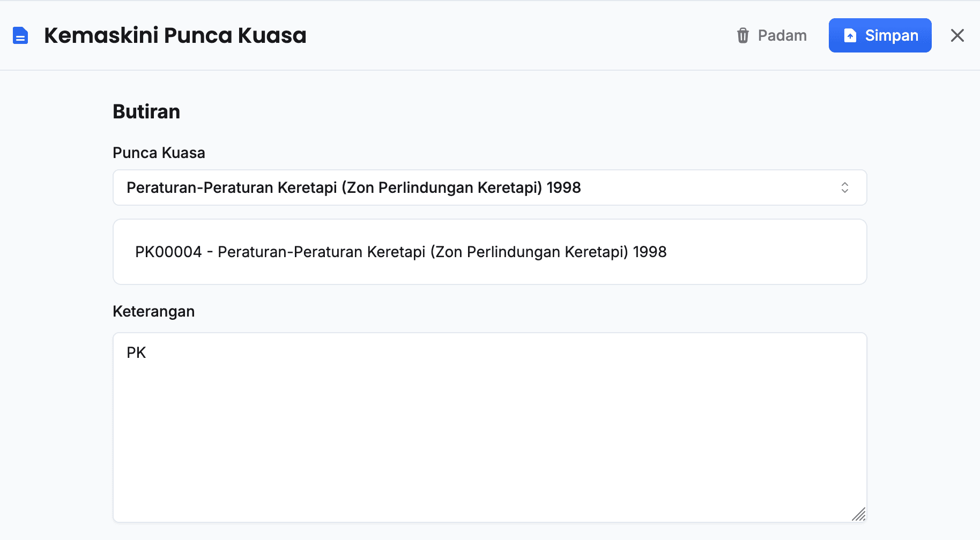This screenshot has width=980, height=540.
Task: Click the year 1998 in the summary card
Action: [649, 252]
